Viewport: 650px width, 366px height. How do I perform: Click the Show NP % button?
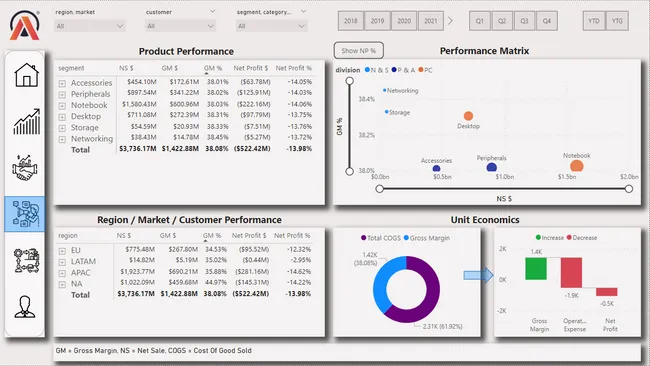[x=359, y=51]
